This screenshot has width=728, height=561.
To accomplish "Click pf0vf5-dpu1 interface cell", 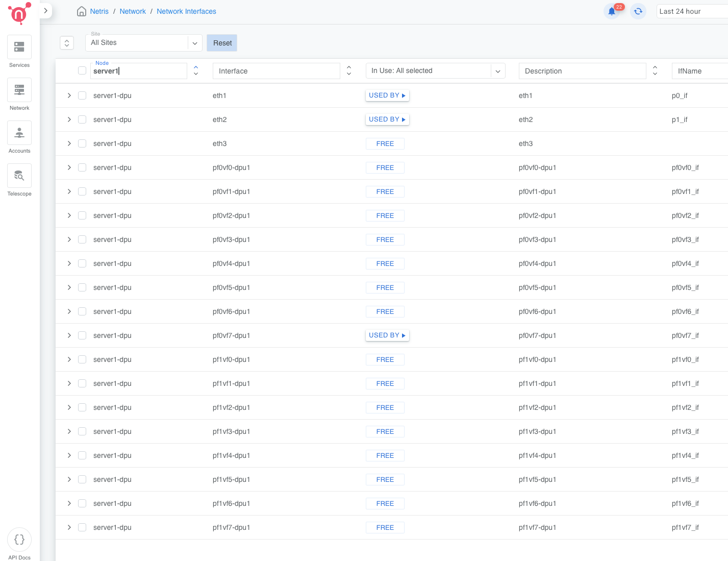I will pos(232,287).
